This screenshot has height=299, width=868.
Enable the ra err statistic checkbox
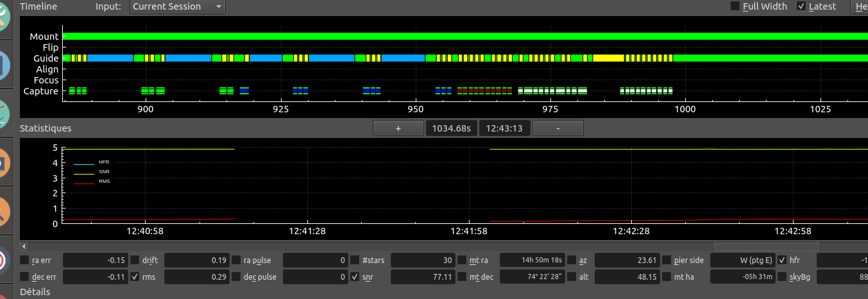pos(24,261)
